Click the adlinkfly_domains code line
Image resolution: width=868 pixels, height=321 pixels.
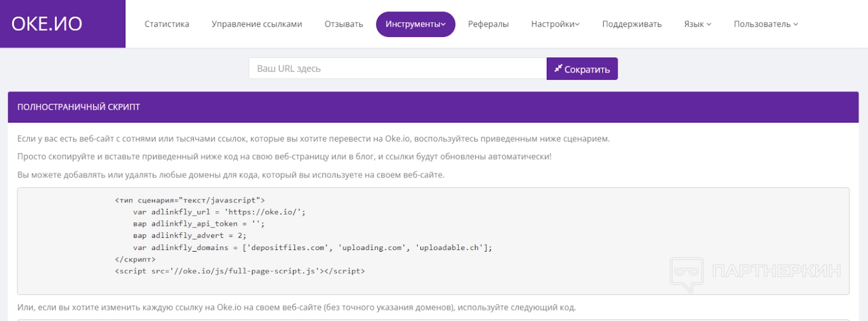pyautogui.click(x=312, y=248)
